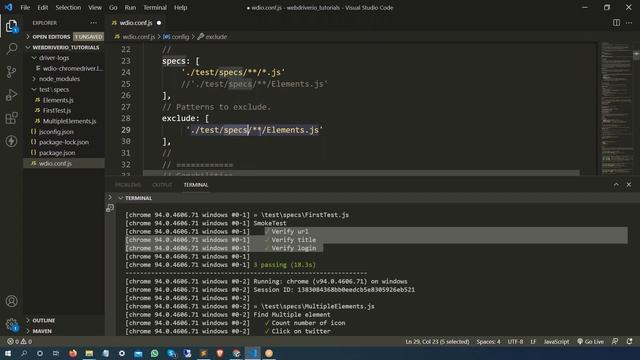Maximize the panel with caret icon
640x360 pixels.
point(616,185)
